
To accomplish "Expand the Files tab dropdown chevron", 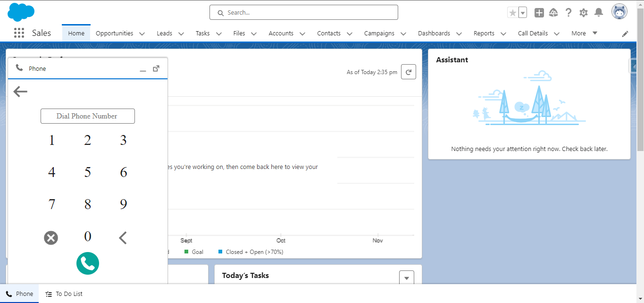I will pyautogui.click(x=254, y=34).
